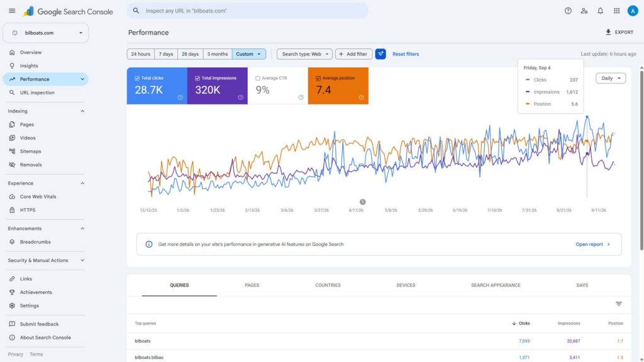This screenshot has height=362, width=644.
Task: Click Reset filters link
Action: (x=406, y=54)
